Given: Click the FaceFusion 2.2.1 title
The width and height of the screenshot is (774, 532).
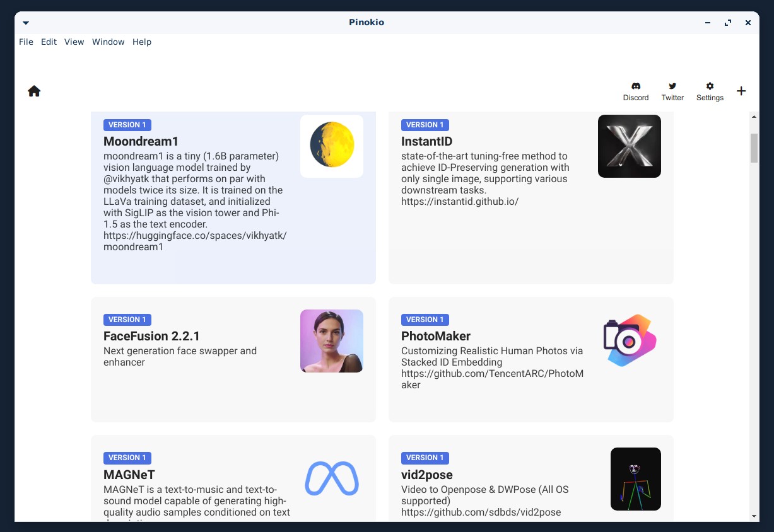Looking at the screenshot, I should tap(151, 336).
